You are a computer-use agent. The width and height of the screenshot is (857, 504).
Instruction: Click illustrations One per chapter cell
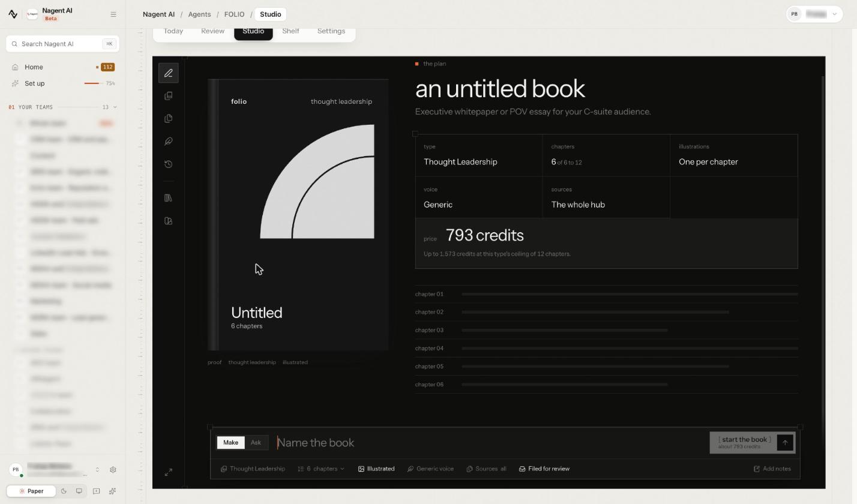[734, 155]
